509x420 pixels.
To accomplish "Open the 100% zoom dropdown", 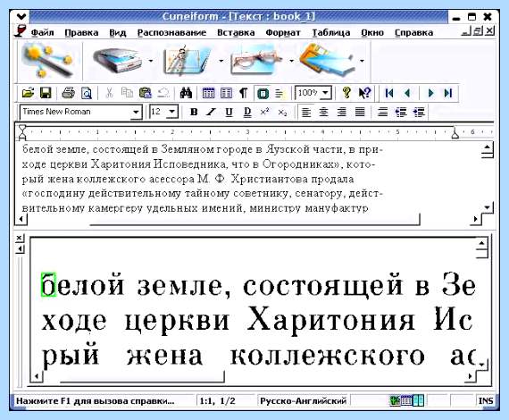I will [x=325, y=93].
